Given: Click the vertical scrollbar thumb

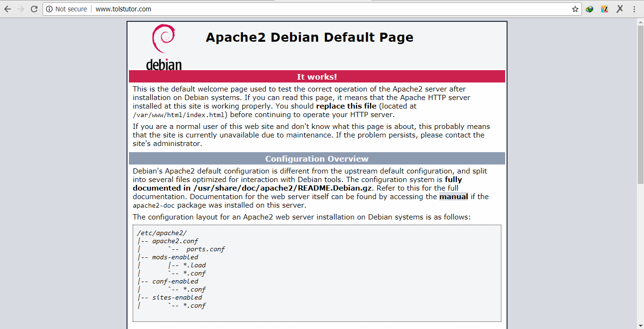Looking at the screenshot, I should (x=640, y=104).
